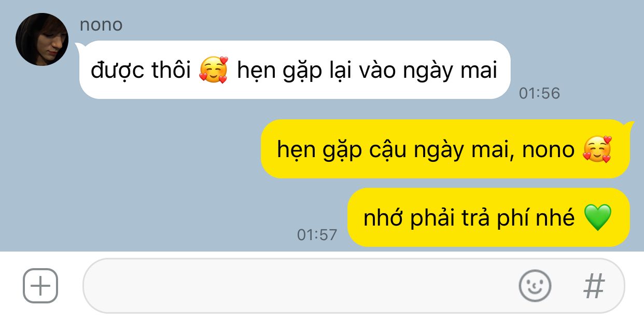
Task: Tap the 01:57 timestamp
Action: tap(317, 235)
